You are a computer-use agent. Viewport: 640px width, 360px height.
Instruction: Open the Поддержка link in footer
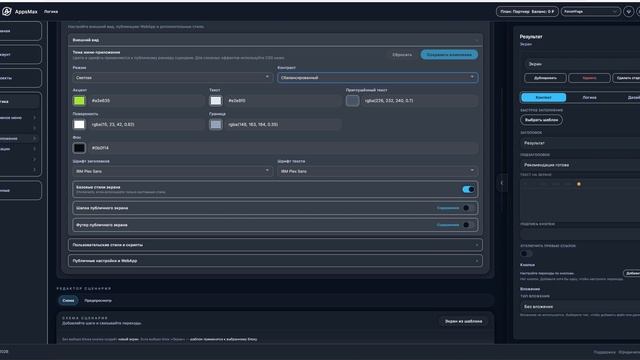(604, 352)
